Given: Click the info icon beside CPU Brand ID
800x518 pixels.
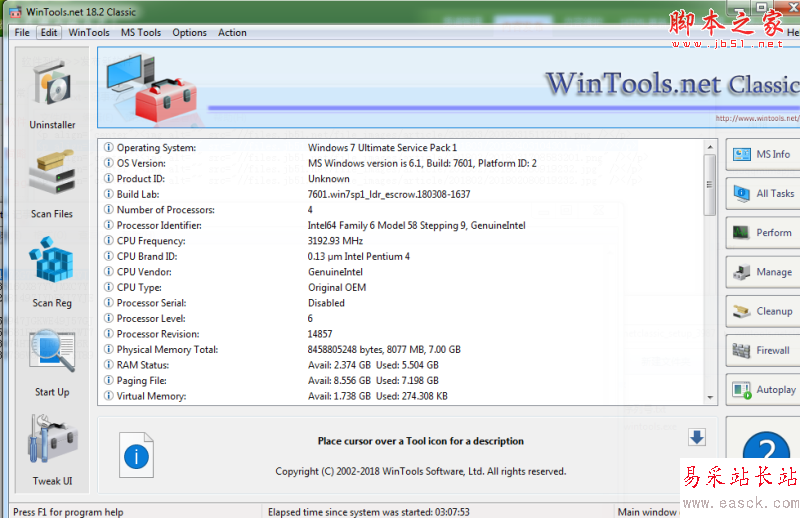Looking at the screenshot, I should (x=109, y=256).
